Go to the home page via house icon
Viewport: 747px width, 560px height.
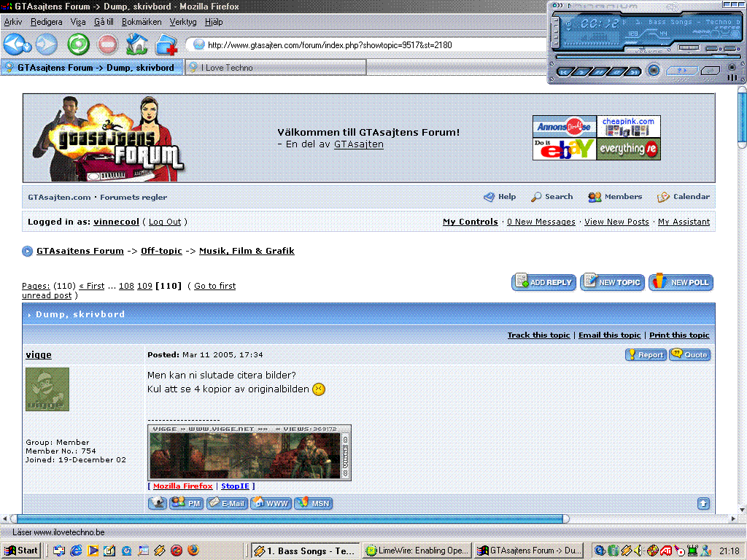(x=136, y=44)
